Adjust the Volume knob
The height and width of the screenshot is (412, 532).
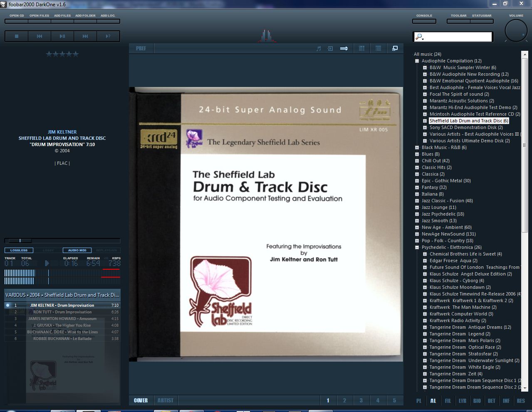(516, 31)
